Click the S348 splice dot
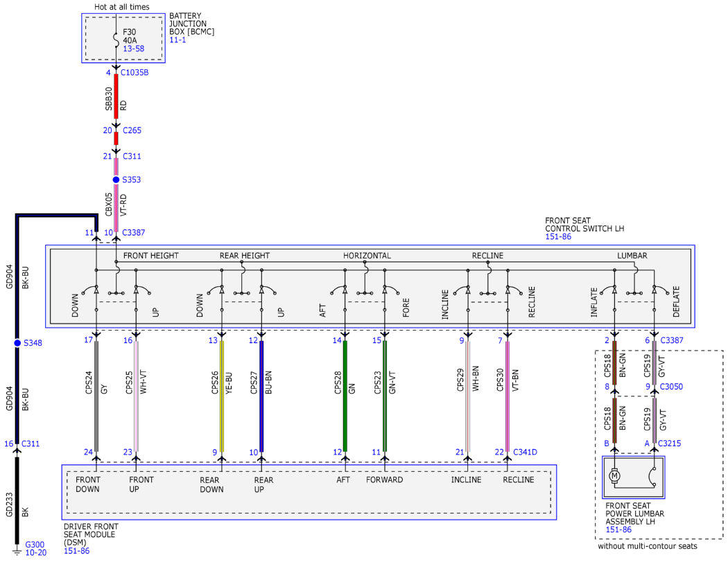Screen dimensions: 728x562 pyautogui.click(x=17, y=343)
